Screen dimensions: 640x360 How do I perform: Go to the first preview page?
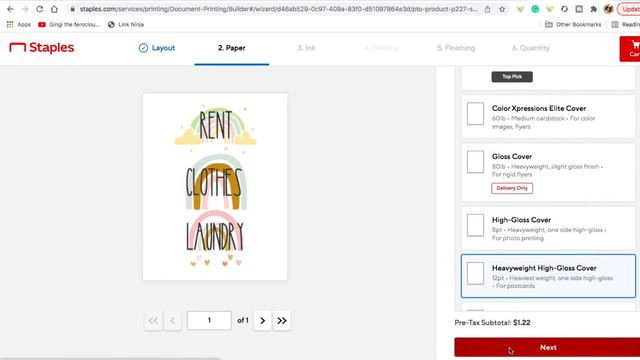[x=153, y=321]
